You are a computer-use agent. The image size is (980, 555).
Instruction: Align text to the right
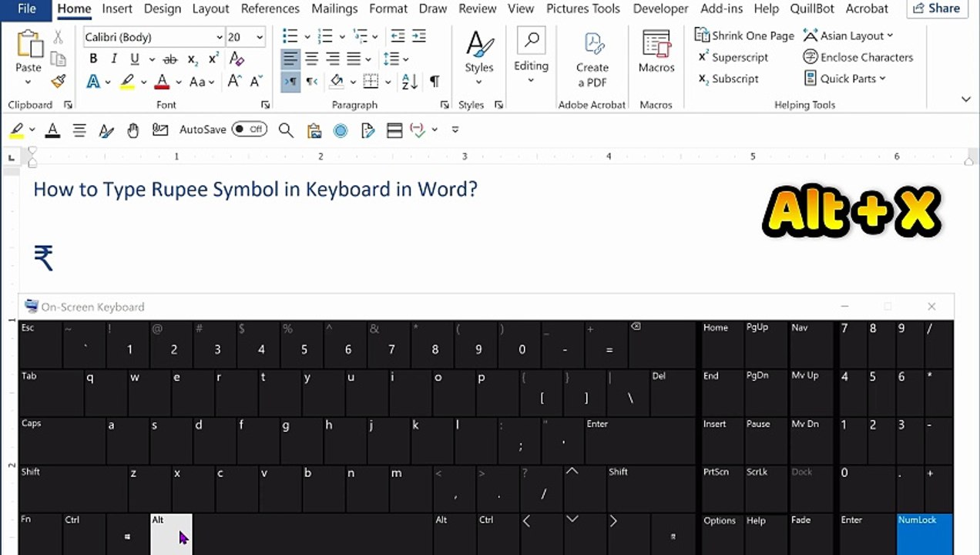click(333, 59)
